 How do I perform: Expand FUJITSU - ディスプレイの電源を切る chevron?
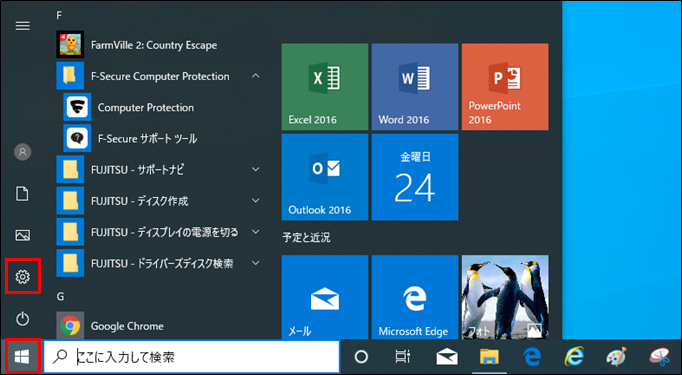pos(256,232)
